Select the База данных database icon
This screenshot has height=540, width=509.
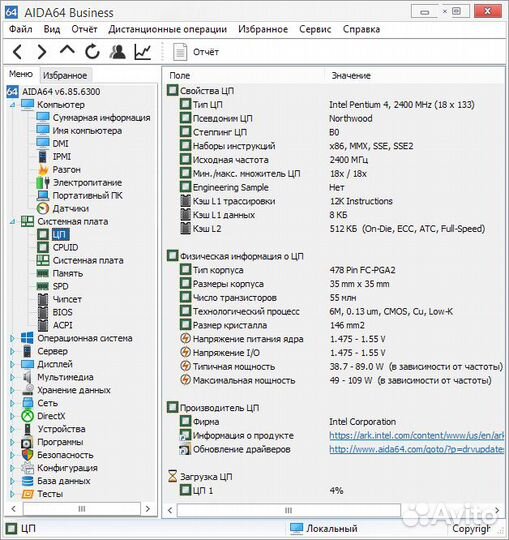[28, 481]
